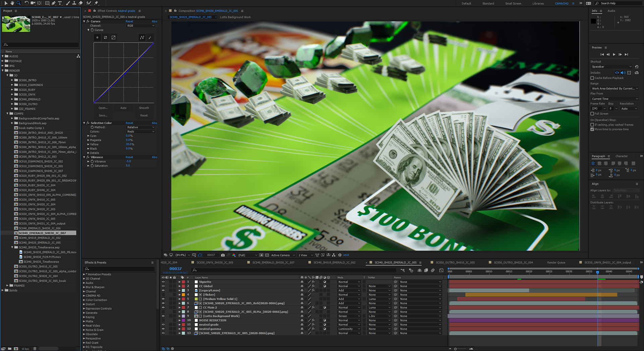Reset the Curves effect

click(x=129, y=21)
